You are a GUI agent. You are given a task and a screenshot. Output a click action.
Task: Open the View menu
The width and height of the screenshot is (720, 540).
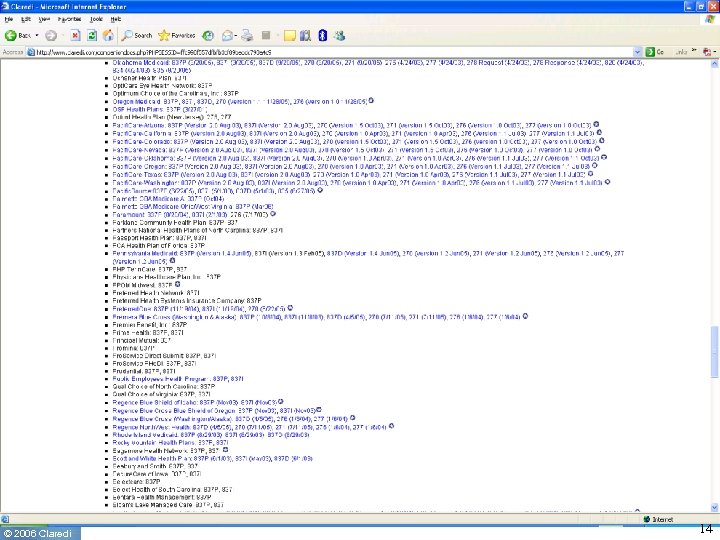[44, 19]
